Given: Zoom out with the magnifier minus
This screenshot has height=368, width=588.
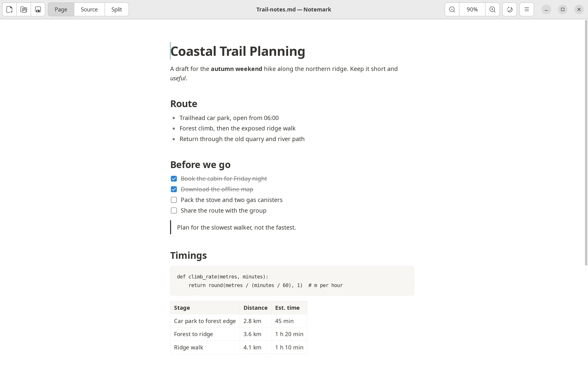Looking at the screenshot, I should 452,9.
